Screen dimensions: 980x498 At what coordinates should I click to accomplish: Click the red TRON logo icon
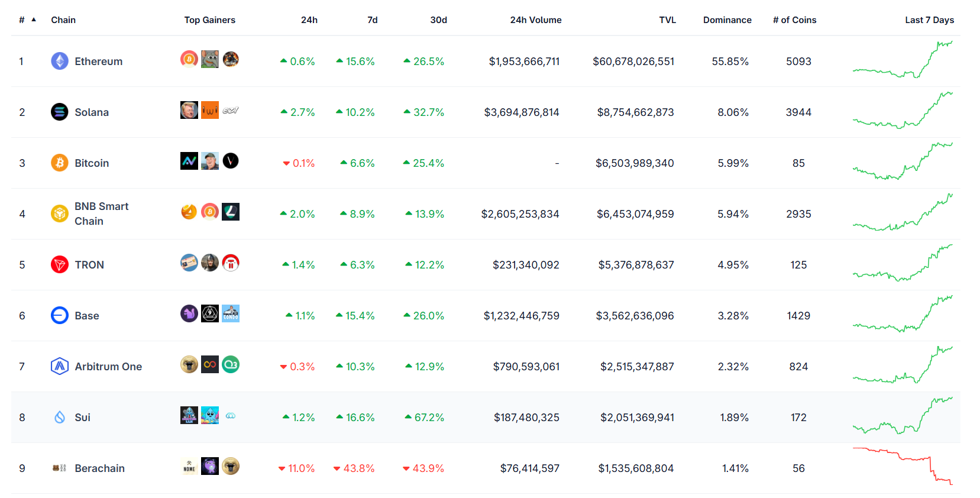60,264
